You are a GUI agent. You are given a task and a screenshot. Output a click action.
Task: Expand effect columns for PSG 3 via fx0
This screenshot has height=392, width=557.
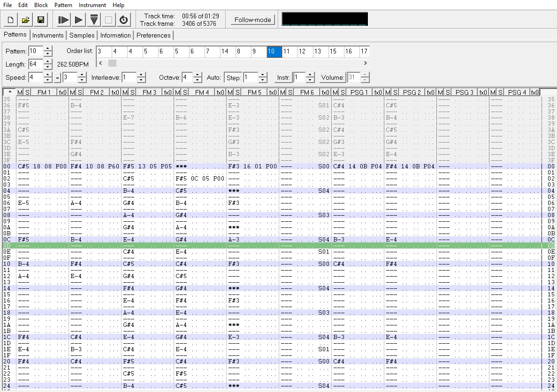pyautogui.click(x=483, y=92)
